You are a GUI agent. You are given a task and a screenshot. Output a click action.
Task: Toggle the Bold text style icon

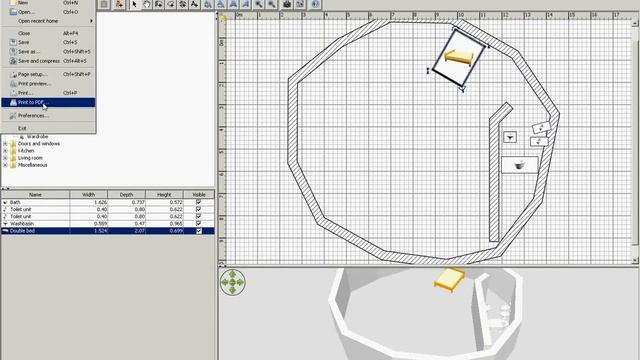click(x=233, y=4)
